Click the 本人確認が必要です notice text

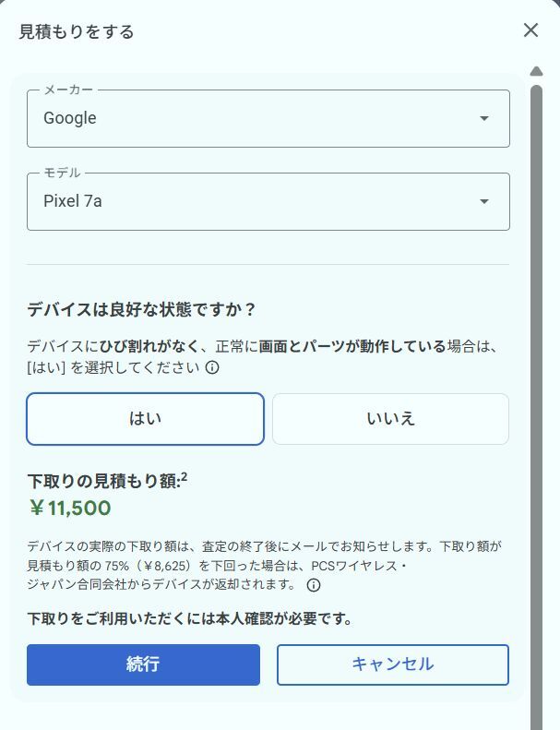coord(190,618)
